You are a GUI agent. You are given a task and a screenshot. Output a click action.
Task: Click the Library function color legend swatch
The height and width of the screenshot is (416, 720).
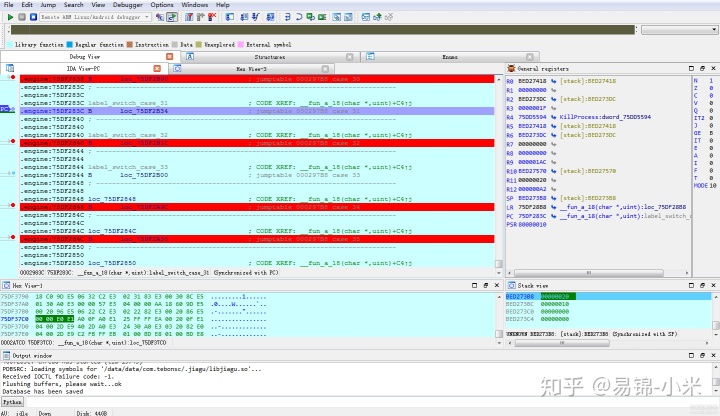(10, 45)
